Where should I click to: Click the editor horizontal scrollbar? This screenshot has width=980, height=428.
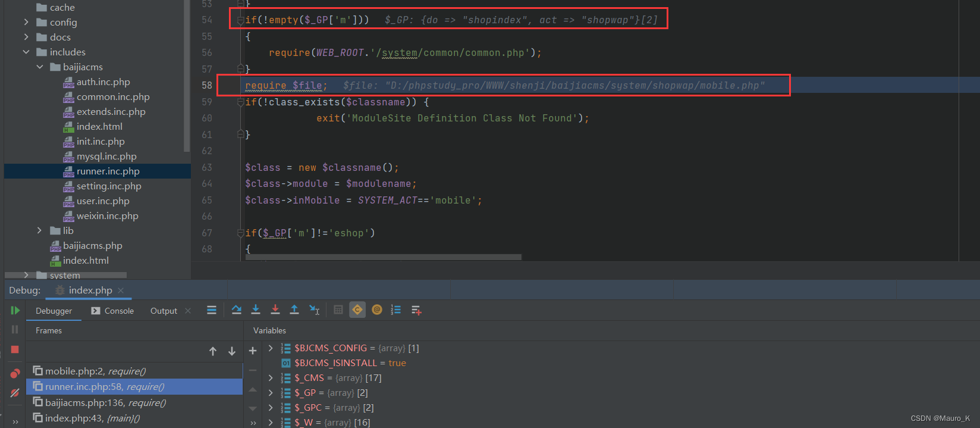pyautogui.click(x=383, y=257)
